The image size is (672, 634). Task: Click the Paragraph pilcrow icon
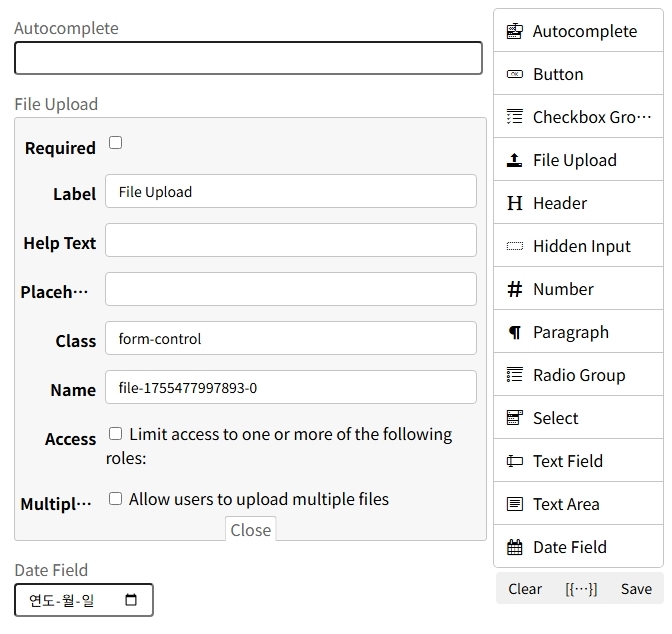coord(514,332)
